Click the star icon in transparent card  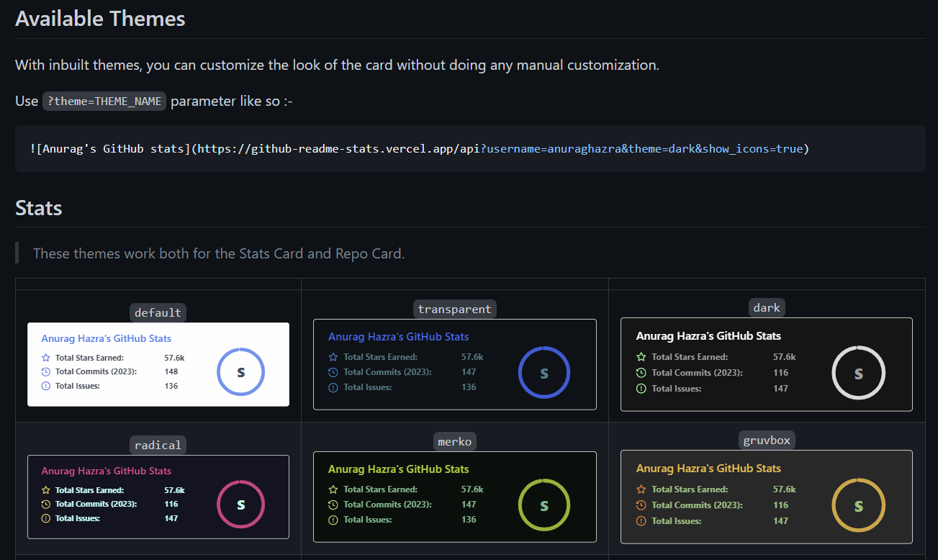[x=333, y=357]
